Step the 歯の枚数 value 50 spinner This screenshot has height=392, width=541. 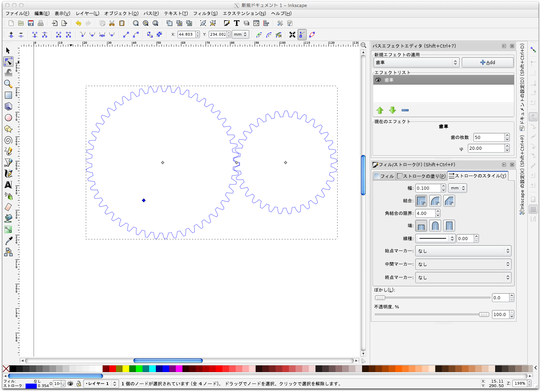click(507, 137)
